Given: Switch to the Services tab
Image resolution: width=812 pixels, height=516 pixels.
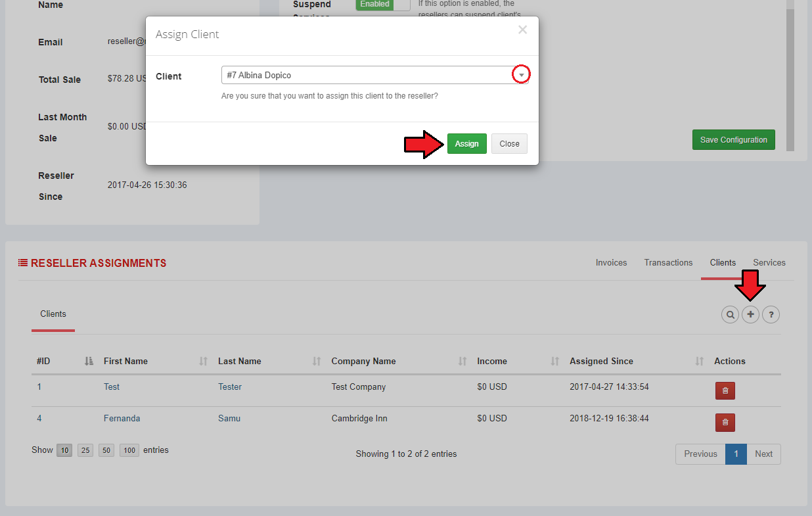Looking at the screenshot, I should tap(769, 262).
